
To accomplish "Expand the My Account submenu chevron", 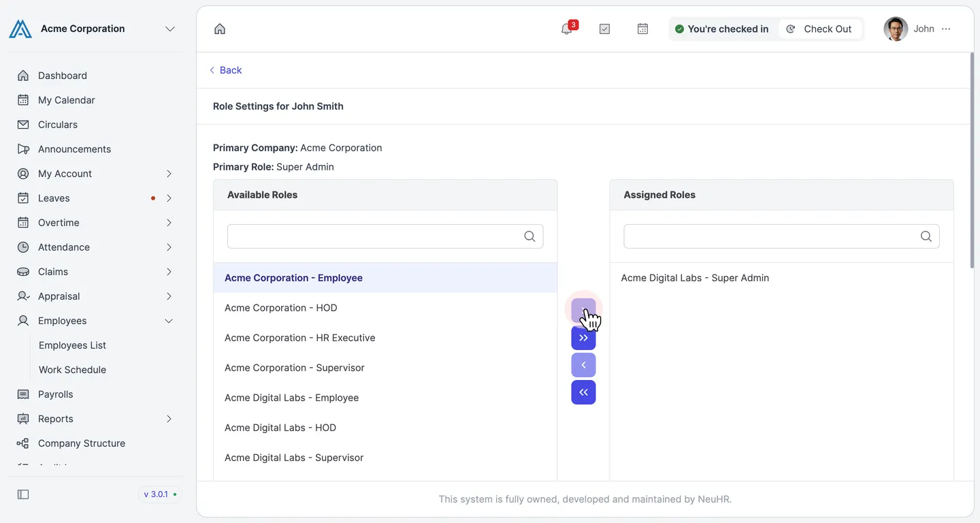I will click(x=169, y=174).
